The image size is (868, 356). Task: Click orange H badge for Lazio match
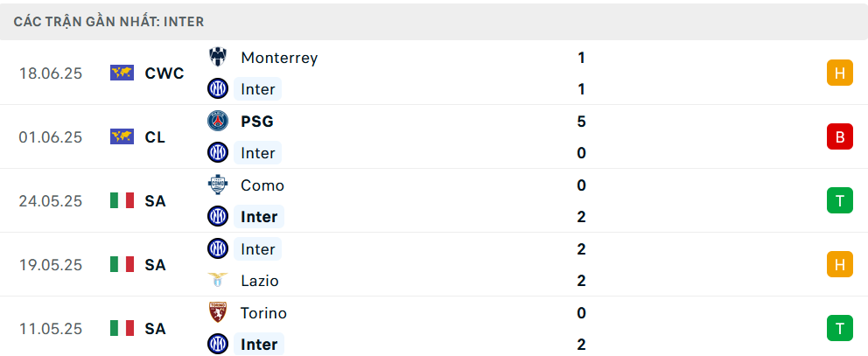pyautogui.click(x=840, y=264)
